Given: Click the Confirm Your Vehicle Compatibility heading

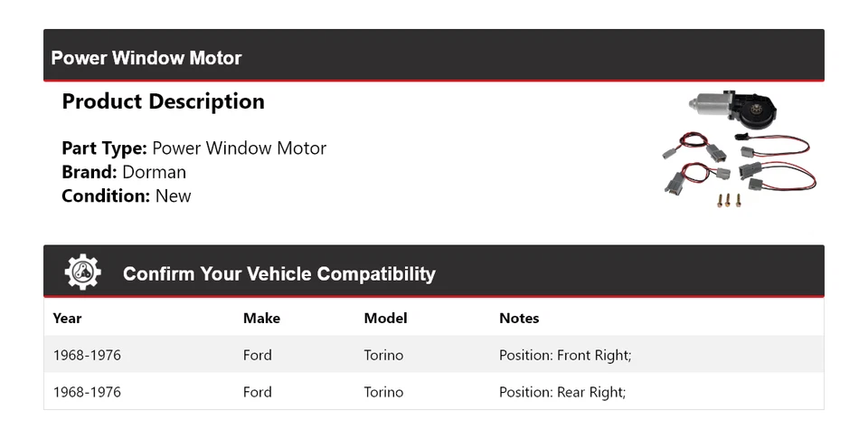Looking at the screenshot, I should 278,273.
